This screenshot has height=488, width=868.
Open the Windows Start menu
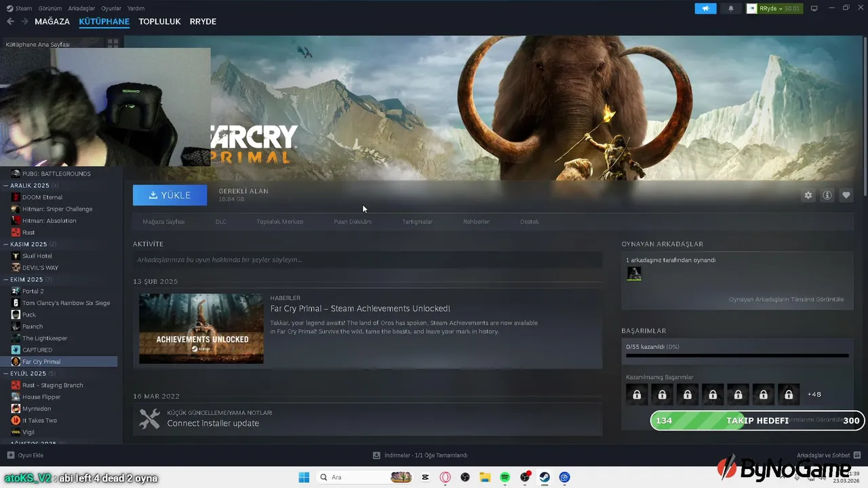[x=304, y=477]
